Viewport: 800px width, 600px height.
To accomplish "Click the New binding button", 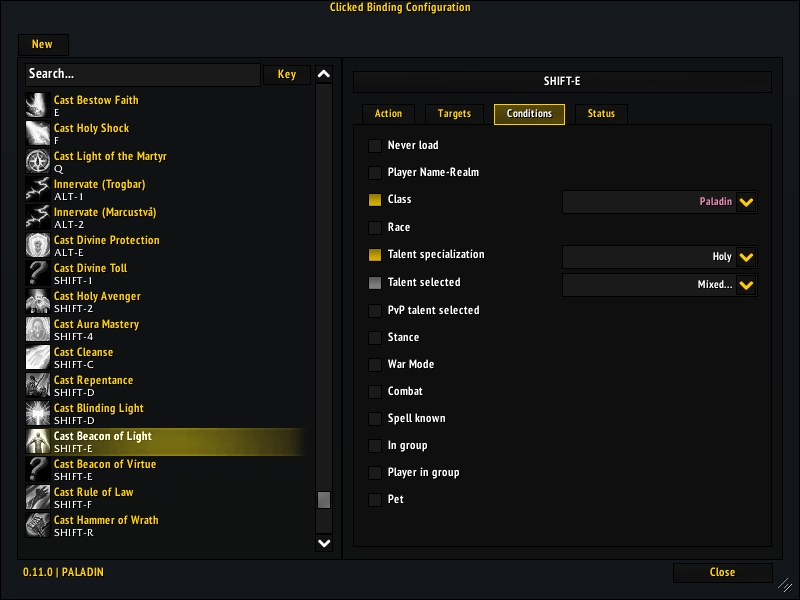I will [x=42, y=45].
